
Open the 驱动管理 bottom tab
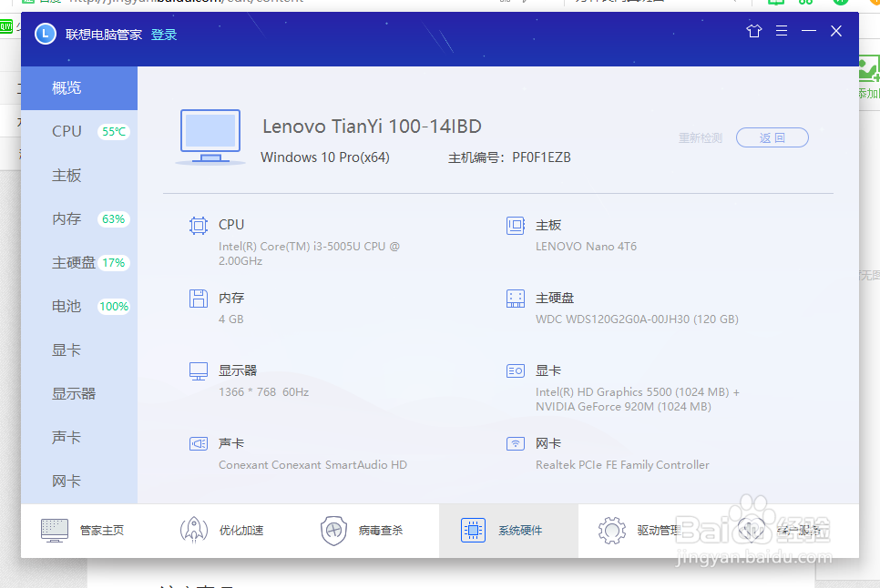tap(648, 531)
